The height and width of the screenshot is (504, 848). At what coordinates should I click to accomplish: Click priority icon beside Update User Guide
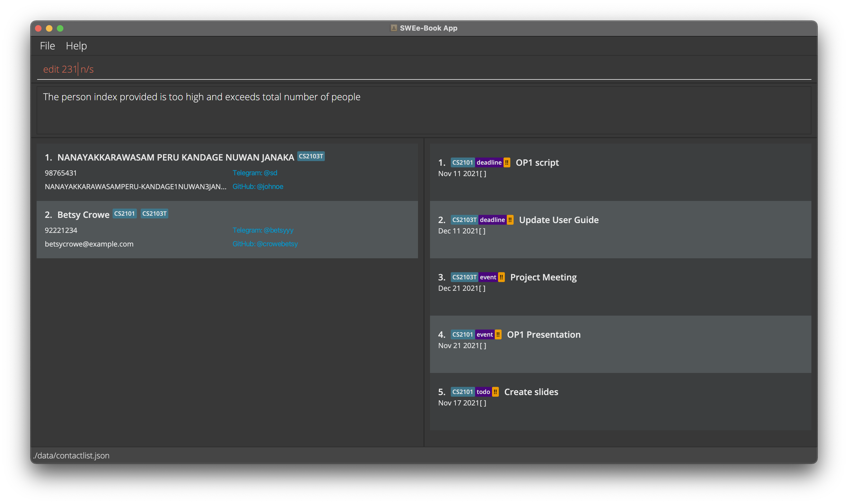(x=510, y=220)
